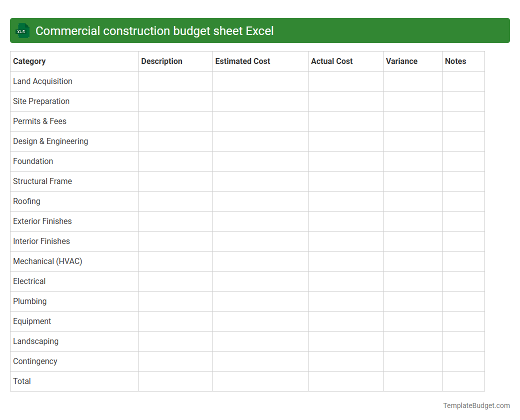This screenshot has height=420, width=520.
Task: Select the Structural Frame row label
Action: pyautogui.click(x=42, y=181)
